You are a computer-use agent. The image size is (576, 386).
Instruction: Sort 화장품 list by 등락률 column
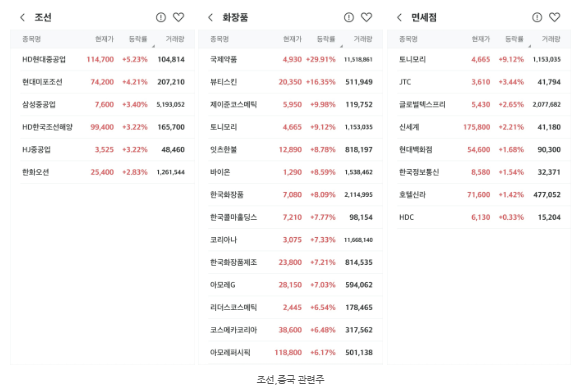326,39
